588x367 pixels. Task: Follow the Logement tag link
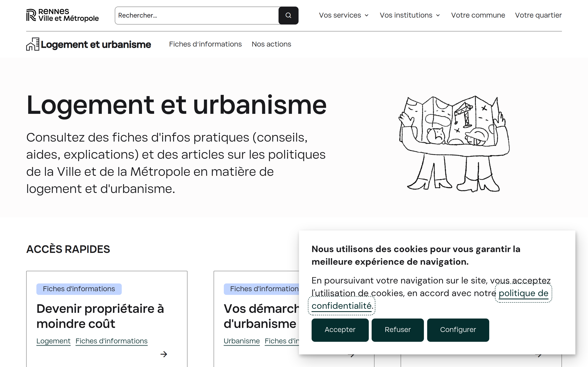tap(53, 341)
